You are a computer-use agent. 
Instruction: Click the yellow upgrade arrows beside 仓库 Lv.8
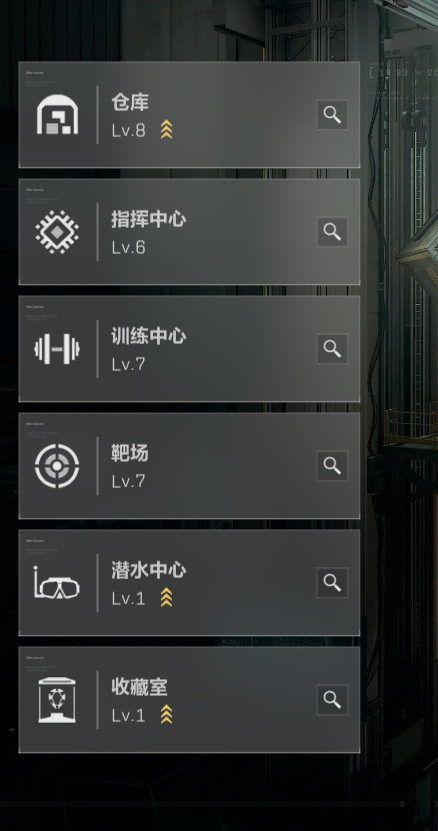point(167,130)
